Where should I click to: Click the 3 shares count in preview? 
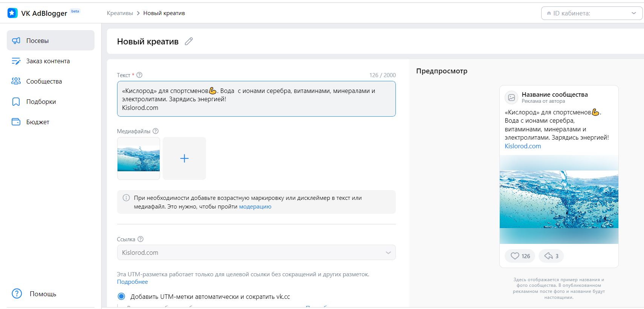557,256
